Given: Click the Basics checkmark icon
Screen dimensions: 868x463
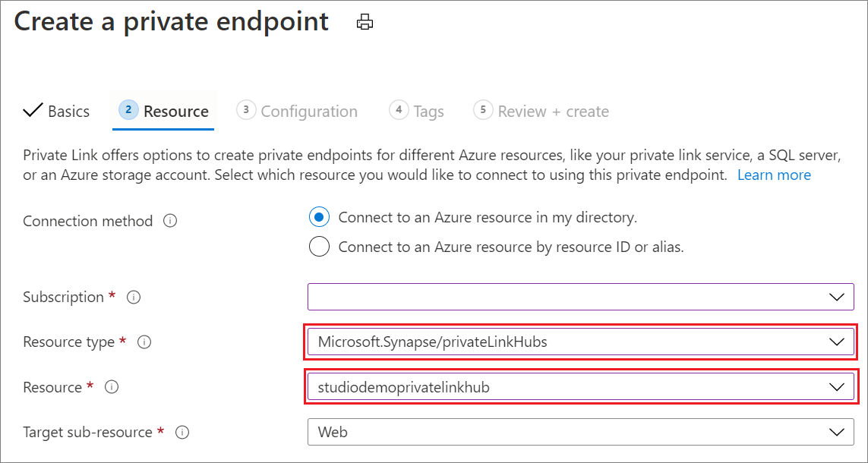Looking at the screenshot, I should point(33,111).
